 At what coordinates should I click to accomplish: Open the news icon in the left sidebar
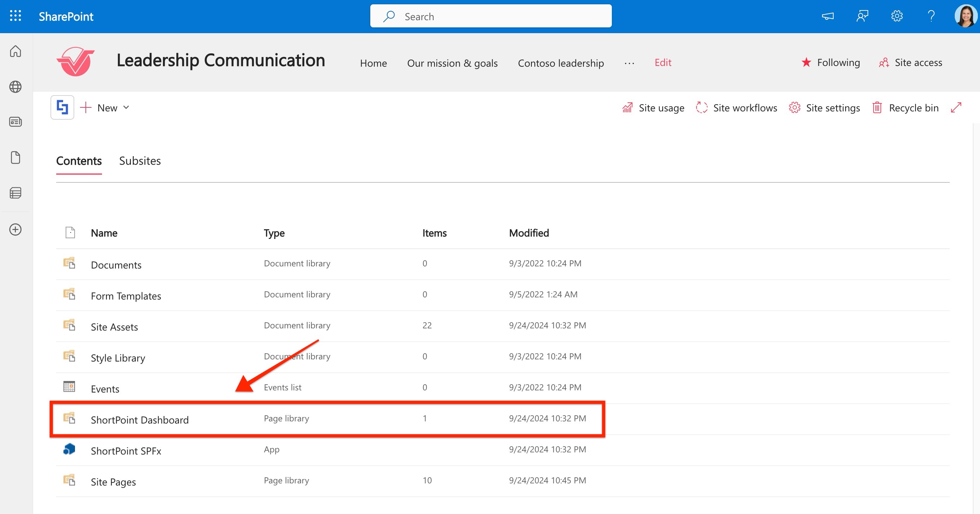point(15,122)
